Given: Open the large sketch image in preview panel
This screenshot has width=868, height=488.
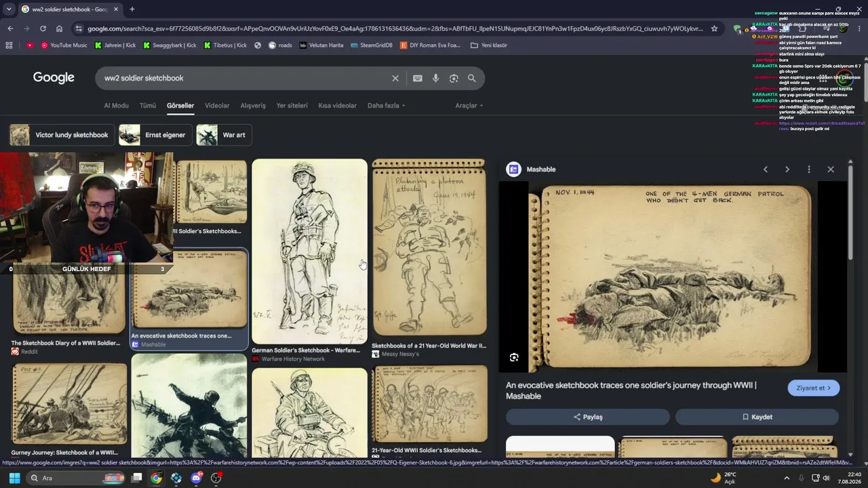Looking at the screenshot, I should click(x=673, y=277).
